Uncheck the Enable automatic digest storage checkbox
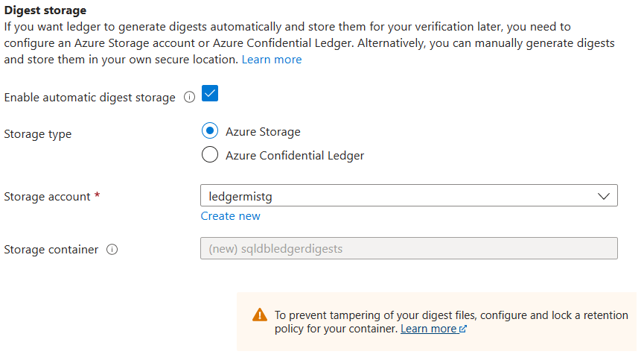This screenshot has width=644, height=363. click(x=210, y=95)
